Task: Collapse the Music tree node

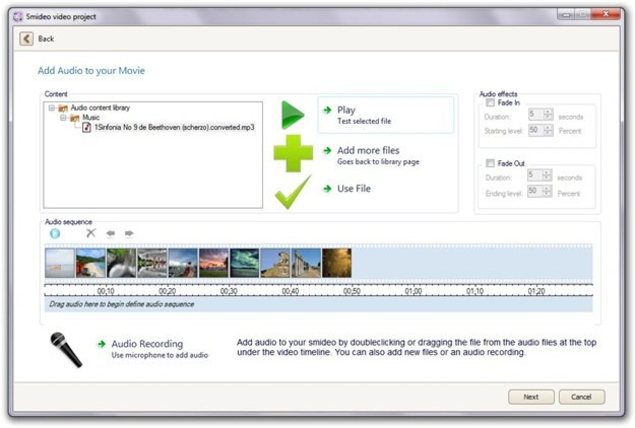Action: [x=63, y=117]
